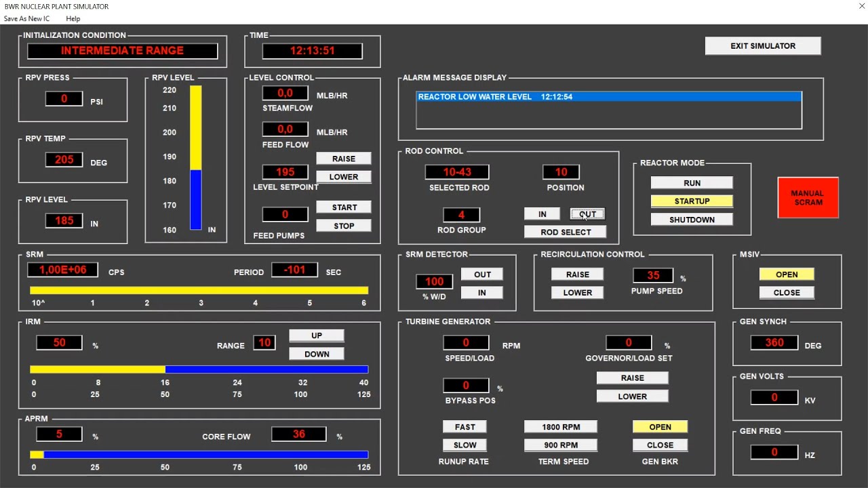Click the IRM range value

click(x=264, y=343)
